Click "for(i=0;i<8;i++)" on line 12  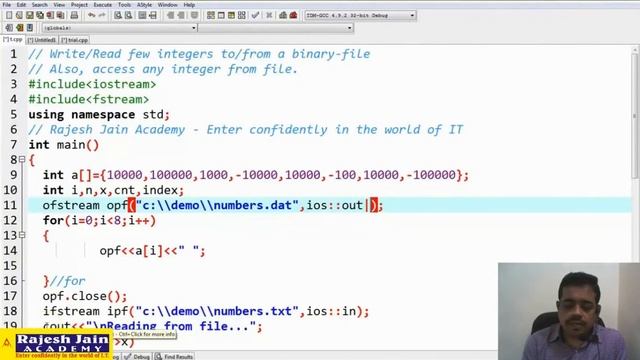(x=99, y=220)
